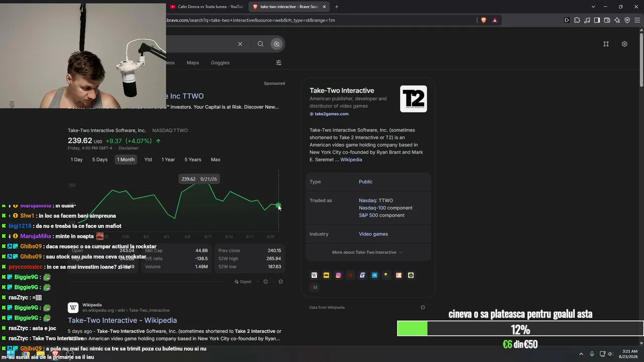Open Brave Search settings gear
The width and height of the screenshot is (644, 362).
tap(624, 44)
